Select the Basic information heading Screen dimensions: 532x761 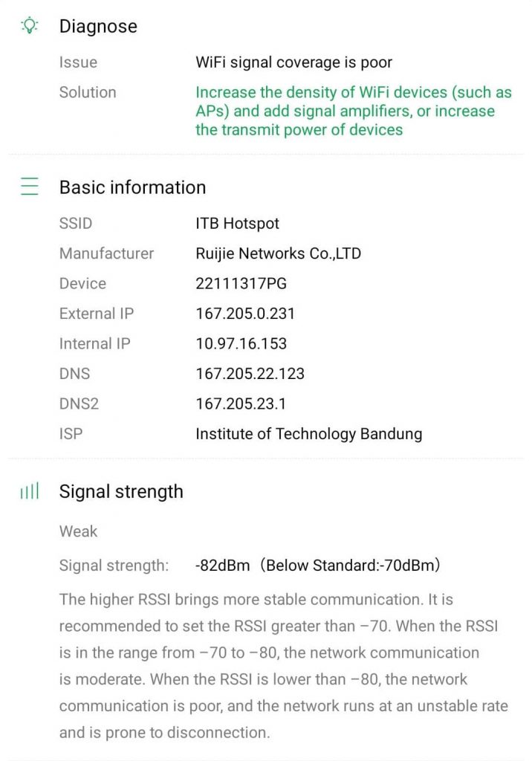pyautogui.click(x=132, y=187)
